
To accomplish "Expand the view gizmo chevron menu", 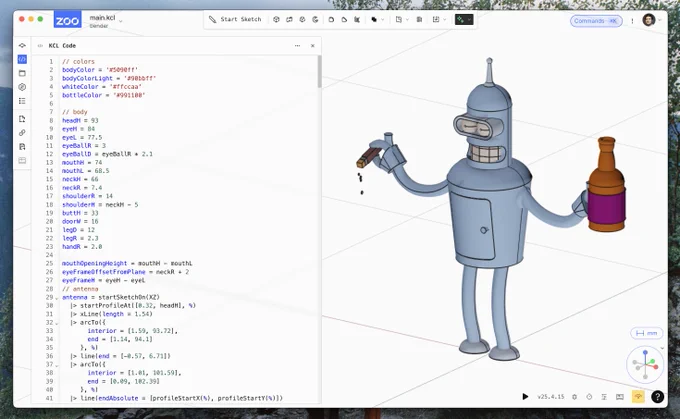I will (662, 348).
